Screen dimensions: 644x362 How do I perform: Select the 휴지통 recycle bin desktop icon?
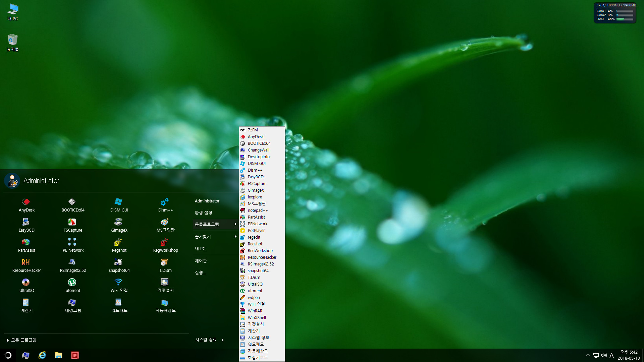13,43
